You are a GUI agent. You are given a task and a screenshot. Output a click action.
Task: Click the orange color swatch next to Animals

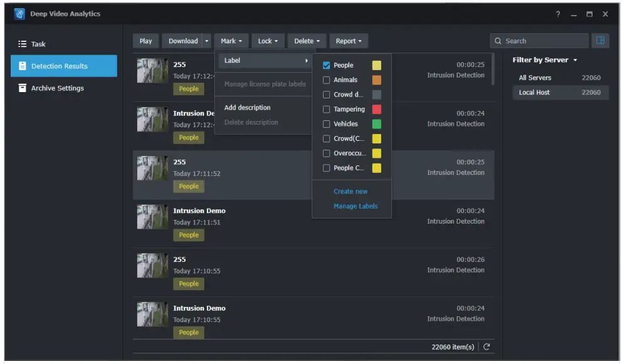coord(377,80)
